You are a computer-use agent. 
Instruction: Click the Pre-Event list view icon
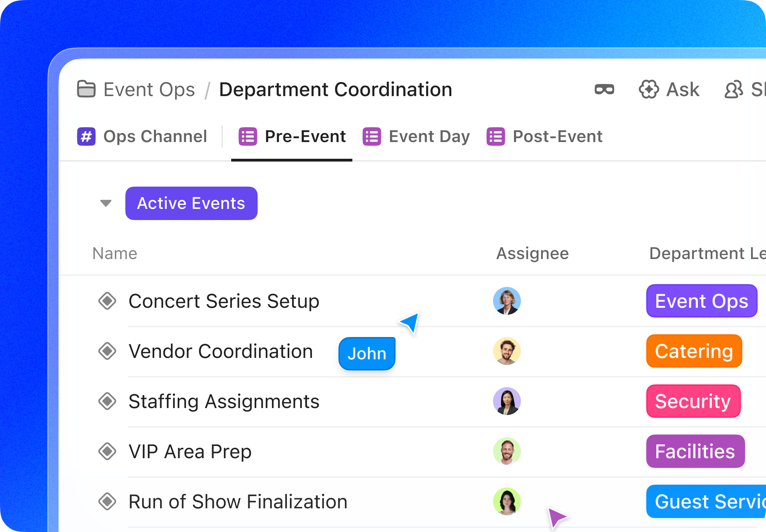(x=248, y=136)
